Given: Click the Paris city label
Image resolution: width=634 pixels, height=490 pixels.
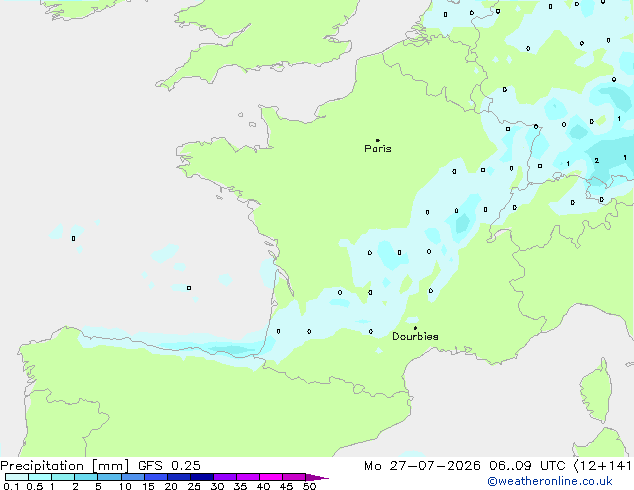Looking at the screenshot, I should coord(378,149).
